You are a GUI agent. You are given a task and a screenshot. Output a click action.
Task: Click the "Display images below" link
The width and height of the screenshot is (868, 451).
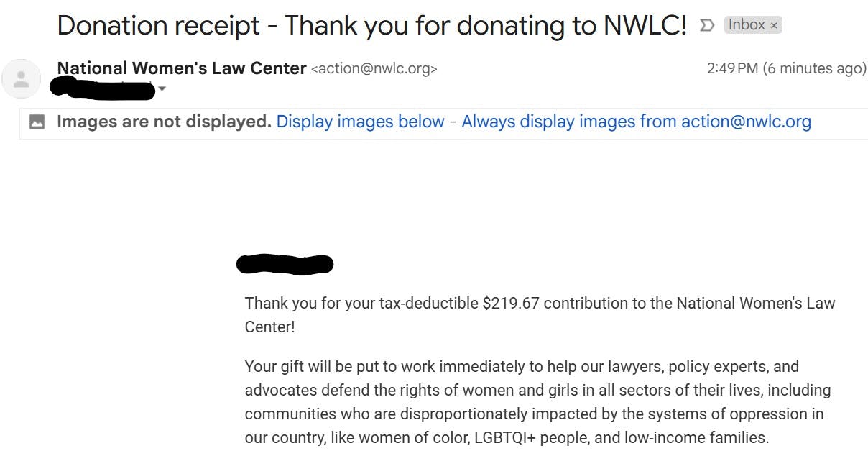[360, 122]
